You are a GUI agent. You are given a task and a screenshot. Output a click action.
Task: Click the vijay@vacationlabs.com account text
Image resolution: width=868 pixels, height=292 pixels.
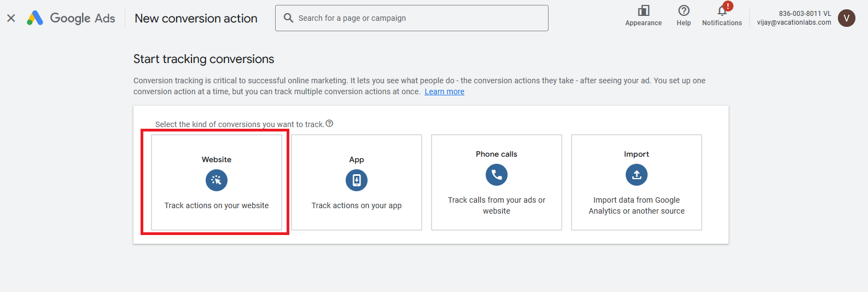[794, 22]
